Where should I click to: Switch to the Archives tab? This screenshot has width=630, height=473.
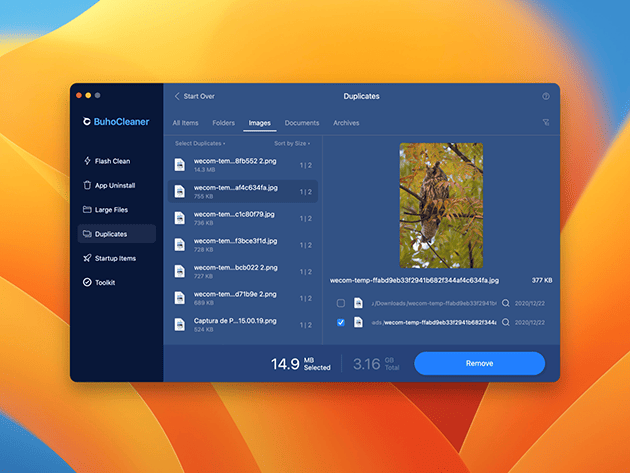click(346, 123)
